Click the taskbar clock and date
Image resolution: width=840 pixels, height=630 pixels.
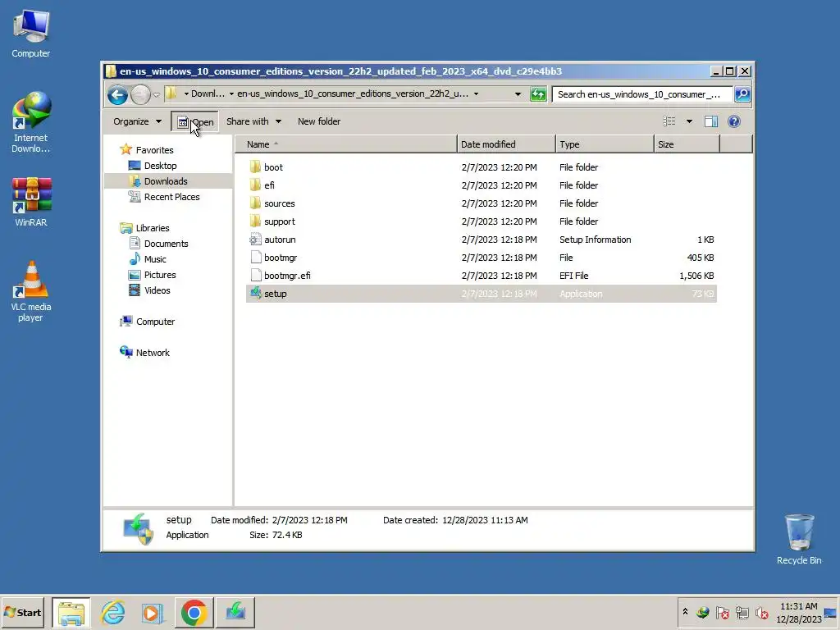pyautogui.click(x=799, y=613)
